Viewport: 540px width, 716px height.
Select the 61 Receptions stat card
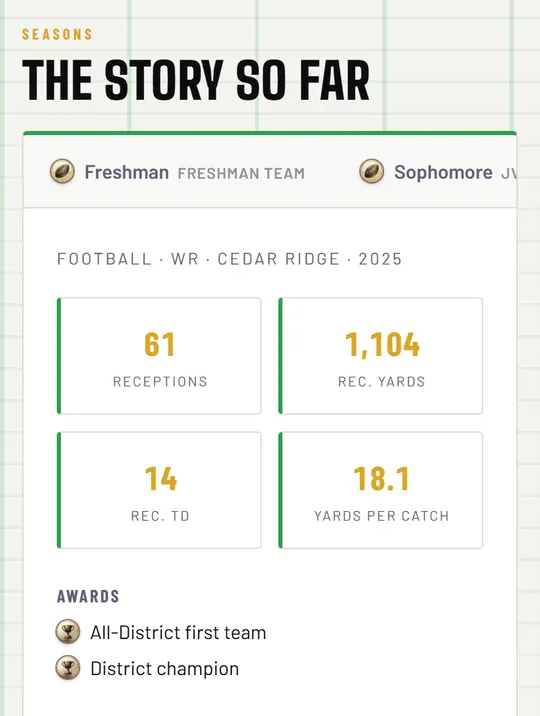tap(159, 356)
